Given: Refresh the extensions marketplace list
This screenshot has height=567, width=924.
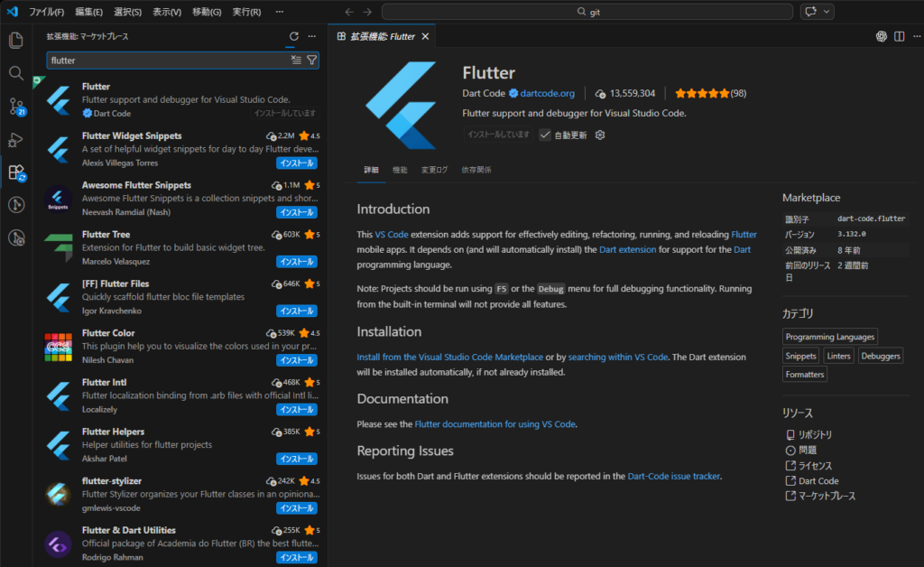Looking at the screenshot, I should [293, 36].
